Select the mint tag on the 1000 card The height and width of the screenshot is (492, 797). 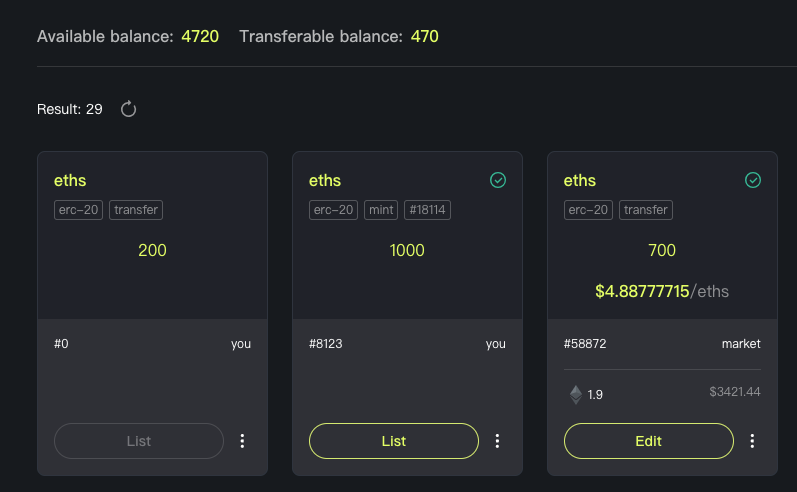381,210
